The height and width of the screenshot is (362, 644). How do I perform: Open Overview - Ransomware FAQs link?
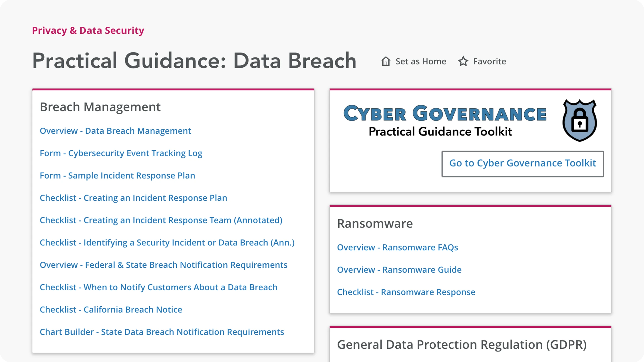click(x=397, y=247)
